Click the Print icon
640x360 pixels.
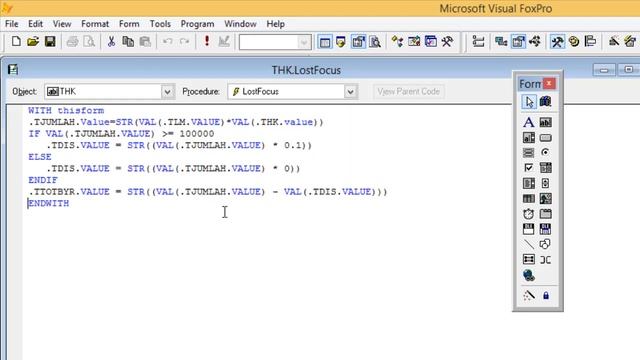pyautogui.click(x=72, y=41)
